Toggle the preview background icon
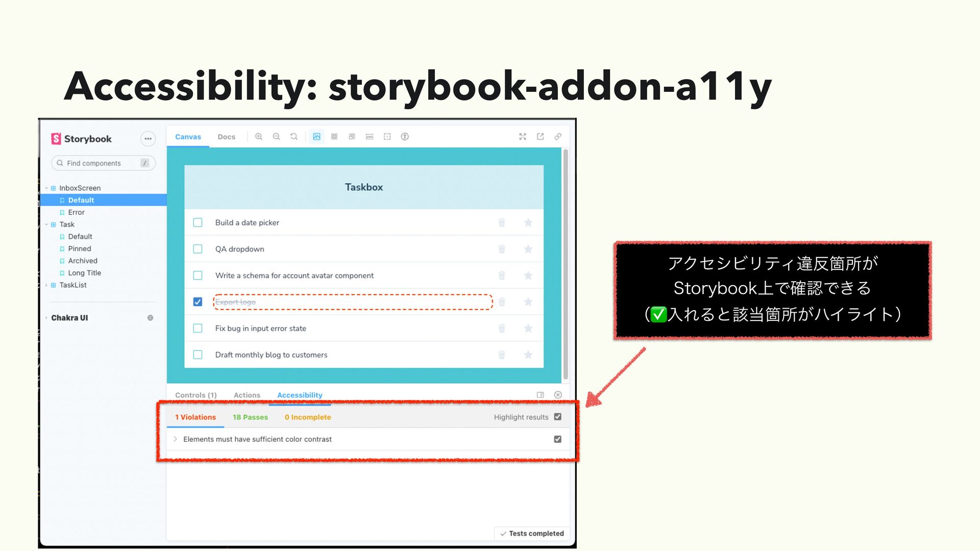The height and width of the screenshot is (551, 980). pyautogui.click(x=316, y=137)
